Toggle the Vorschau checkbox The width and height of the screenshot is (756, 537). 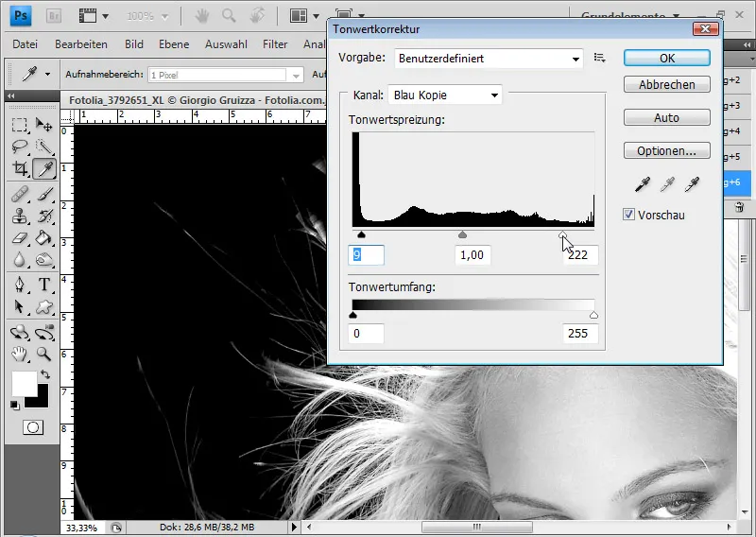coord(628,215)
